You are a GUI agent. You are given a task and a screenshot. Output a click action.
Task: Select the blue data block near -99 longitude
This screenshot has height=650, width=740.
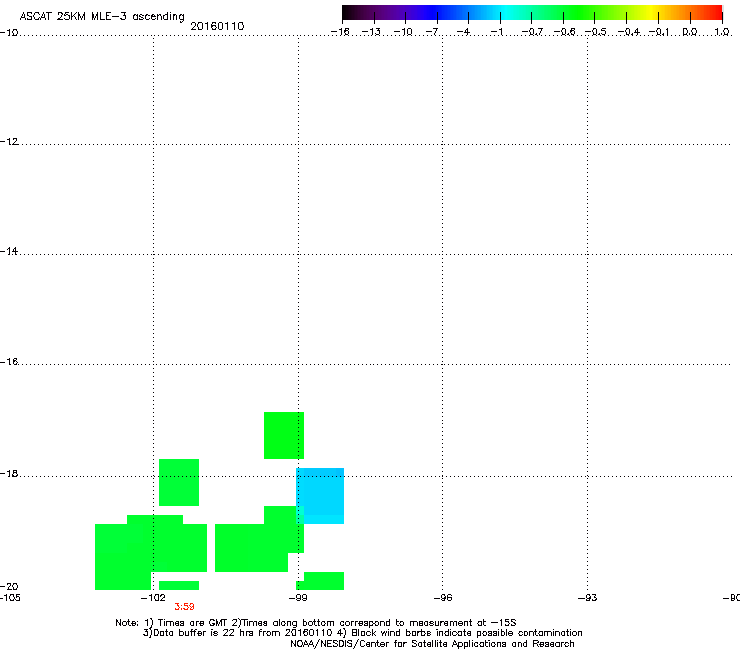tap(320, 496)
